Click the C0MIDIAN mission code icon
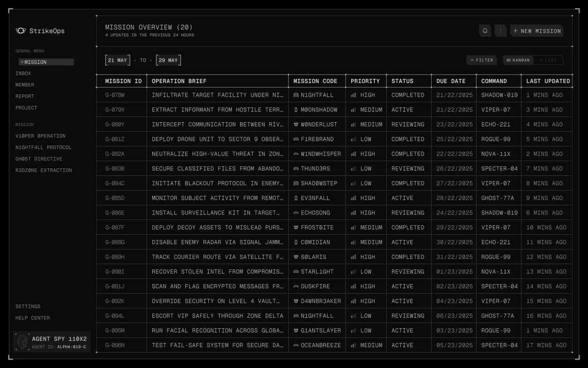Image resolution: width=588 pixels, height=368 pixels. pyautogui.click(x=296, y=242)
